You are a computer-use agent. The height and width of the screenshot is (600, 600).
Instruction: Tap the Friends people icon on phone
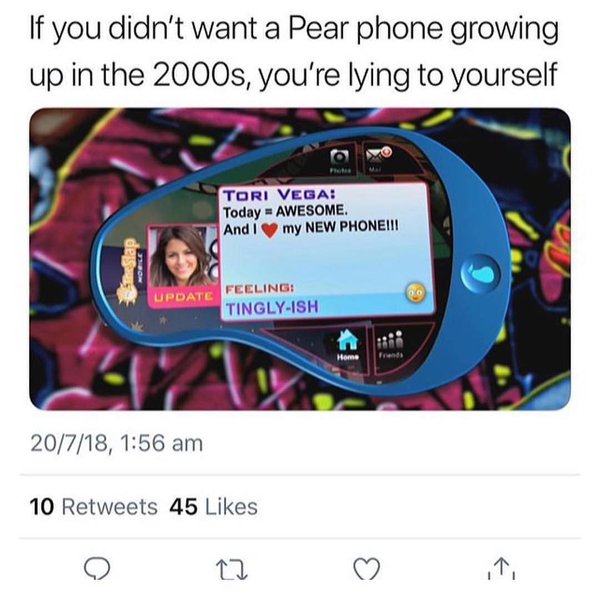(x=390, y=342)
